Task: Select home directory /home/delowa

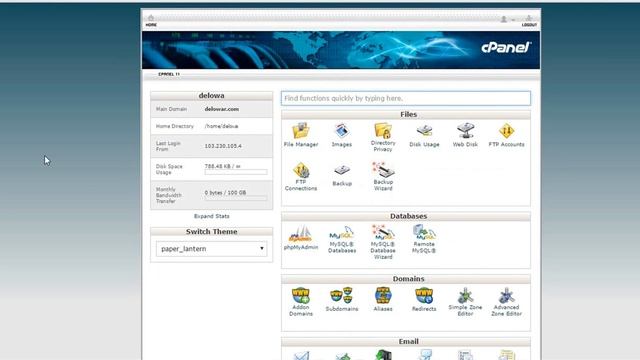Action: pyautogui.click(x=221, y=127)
